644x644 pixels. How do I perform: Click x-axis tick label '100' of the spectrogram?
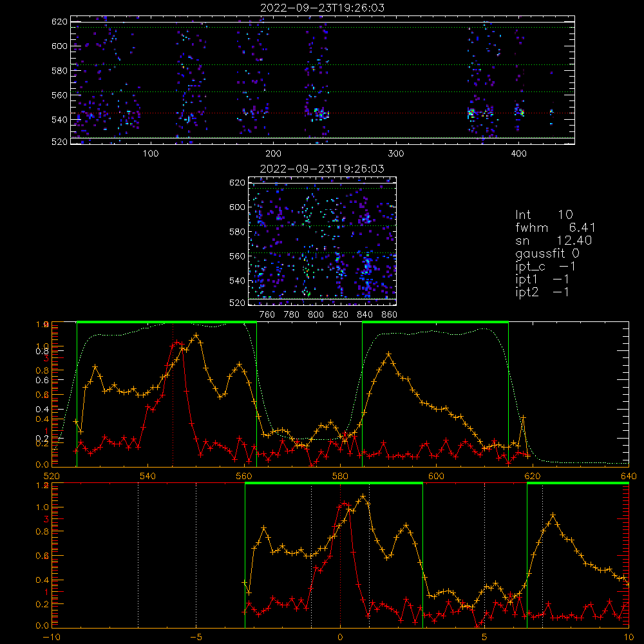[151, 154]
